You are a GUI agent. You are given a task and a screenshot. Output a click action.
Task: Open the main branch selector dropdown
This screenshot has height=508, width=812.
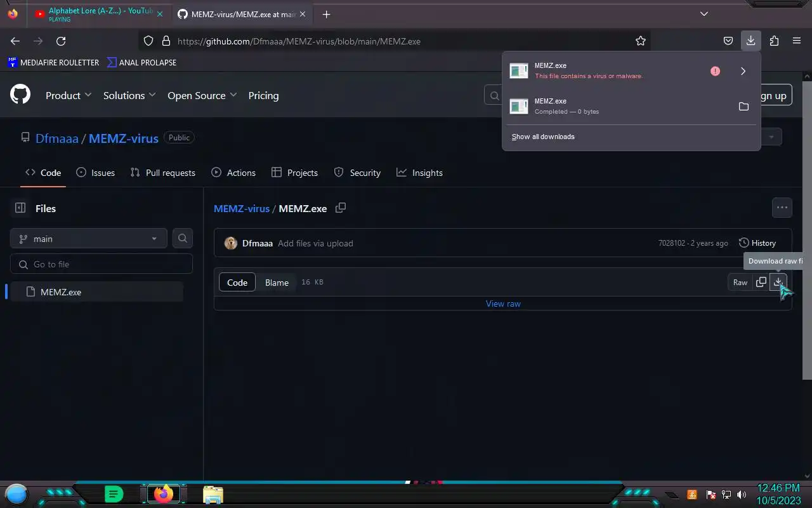click(x=89, y=238)
